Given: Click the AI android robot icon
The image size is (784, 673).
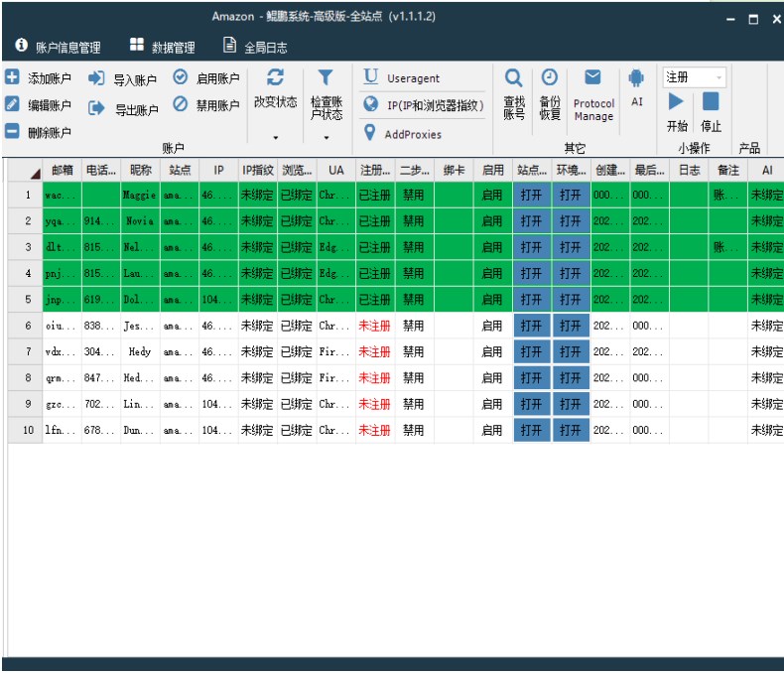Looking at the screenshot, I should (636, 78).
